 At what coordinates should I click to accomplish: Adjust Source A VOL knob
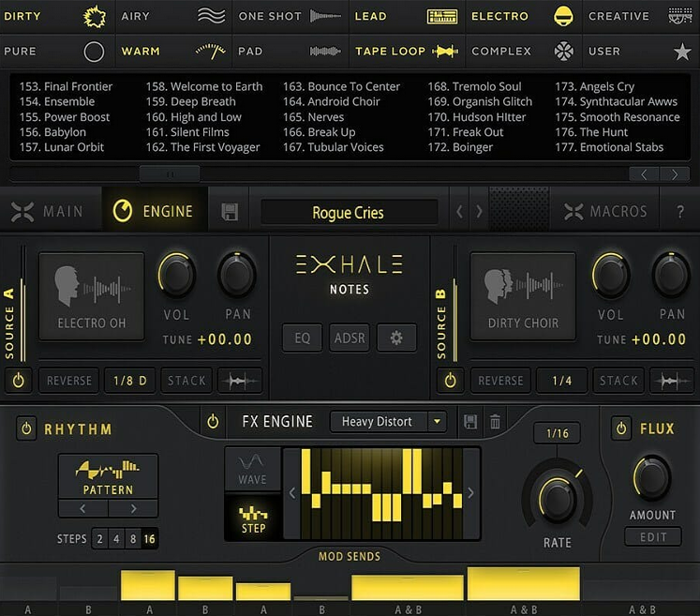pos(177,275)
